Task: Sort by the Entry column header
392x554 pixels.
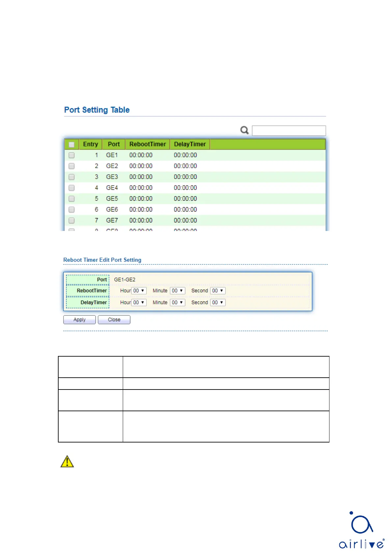Action: pos(91,144)
